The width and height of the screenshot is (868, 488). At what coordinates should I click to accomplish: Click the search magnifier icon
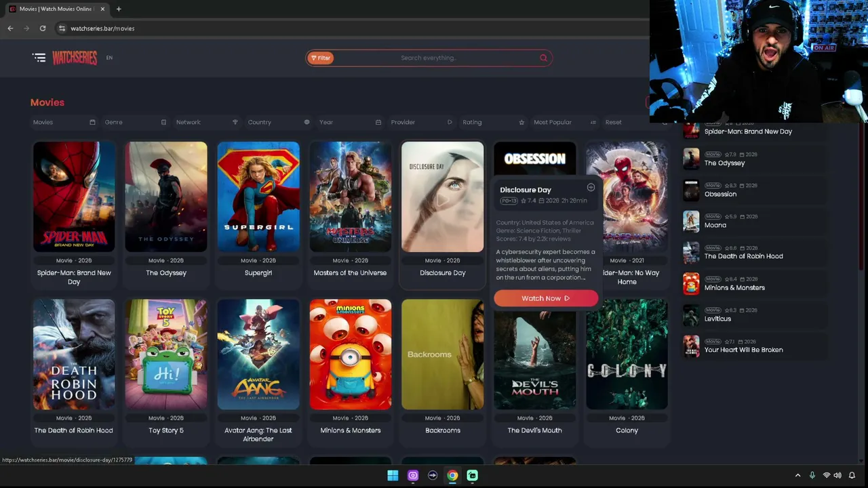(x=543, y=58)
